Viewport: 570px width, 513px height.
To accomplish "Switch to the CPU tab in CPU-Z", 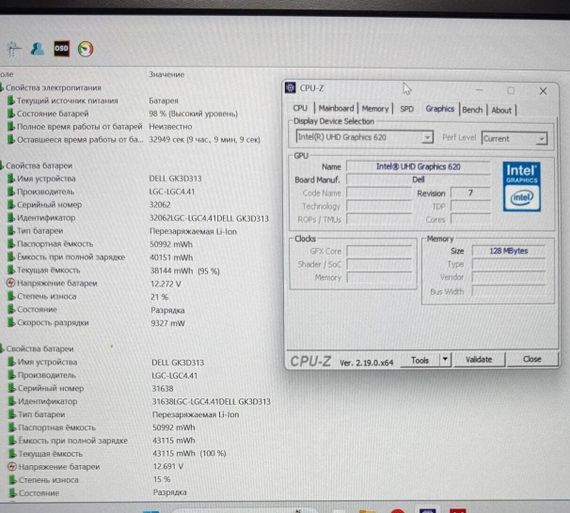I will (x=300, y=108).
